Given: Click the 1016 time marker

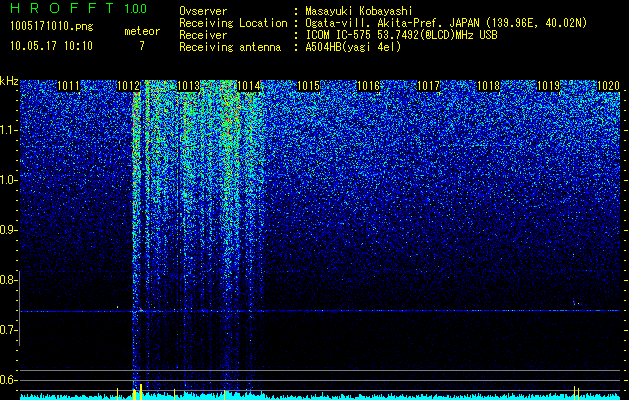Looking at the screenshot, I should click(x=368, y=86).
